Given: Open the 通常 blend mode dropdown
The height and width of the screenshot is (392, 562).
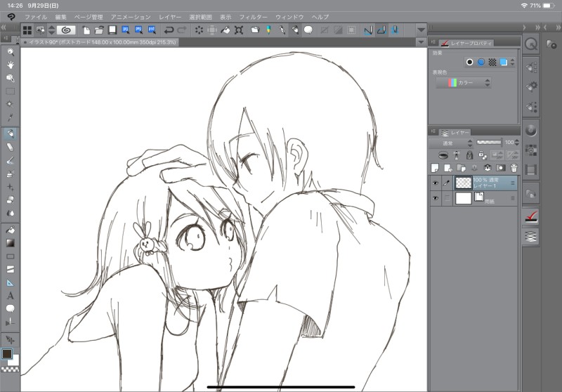Looking at the screenshot, I should coord(451,143).
